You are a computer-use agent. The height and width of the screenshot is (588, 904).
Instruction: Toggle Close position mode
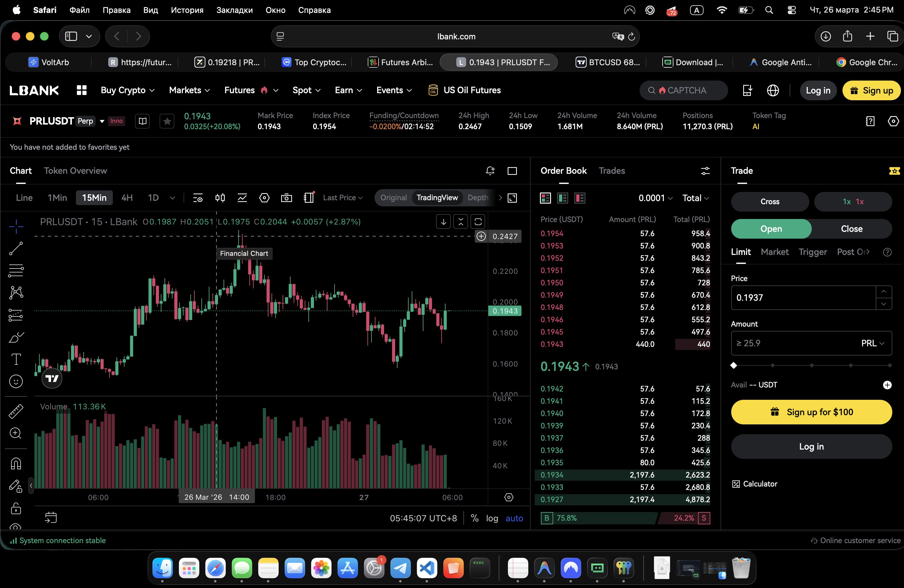pos(852,229)
